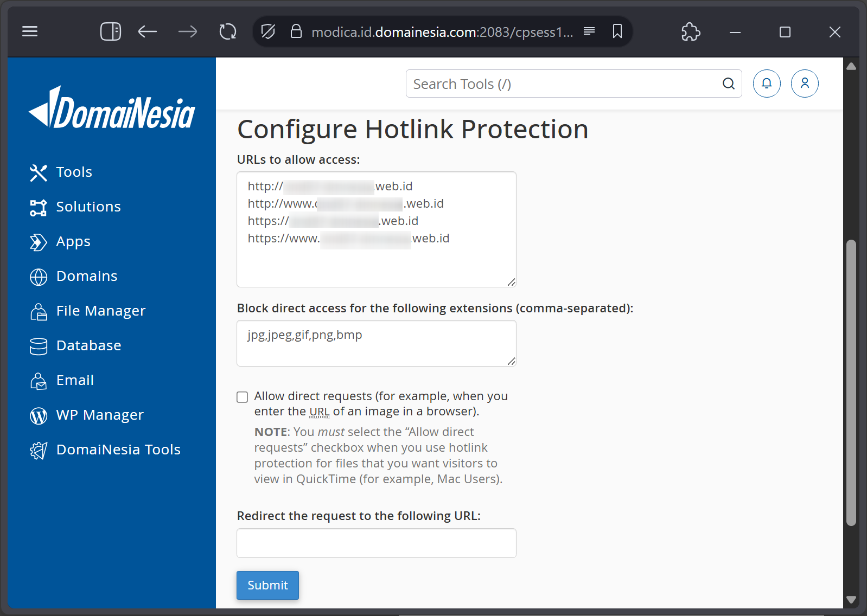Open the Email menu item
Image resolution: width=867 pixels, height=616 pixels.
click(75, 380)
